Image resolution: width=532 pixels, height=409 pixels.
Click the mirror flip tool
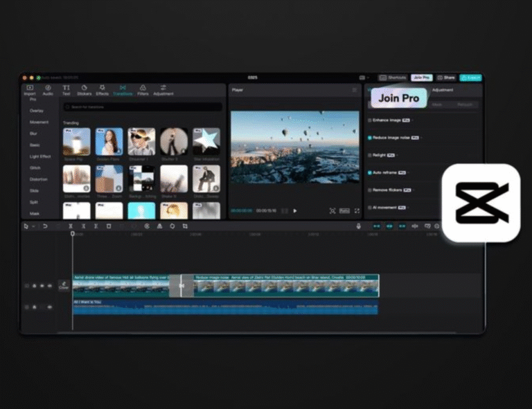click(x=159, y=226)
